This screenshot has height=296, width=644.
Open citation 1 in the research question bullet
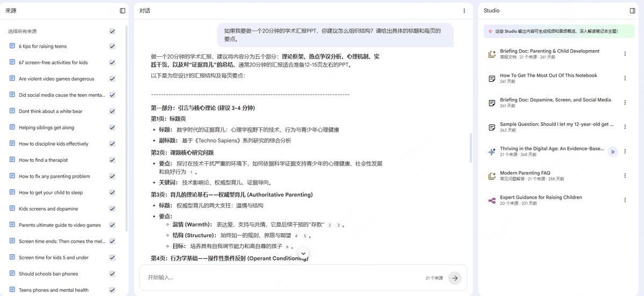point(191,172)
